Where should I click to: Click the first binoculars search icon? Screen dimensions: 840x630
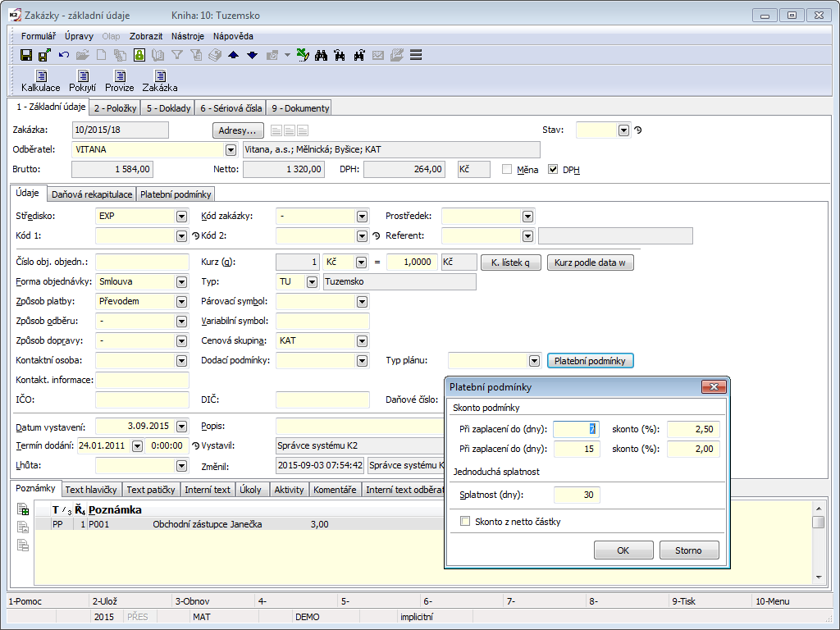click(322, 55)
